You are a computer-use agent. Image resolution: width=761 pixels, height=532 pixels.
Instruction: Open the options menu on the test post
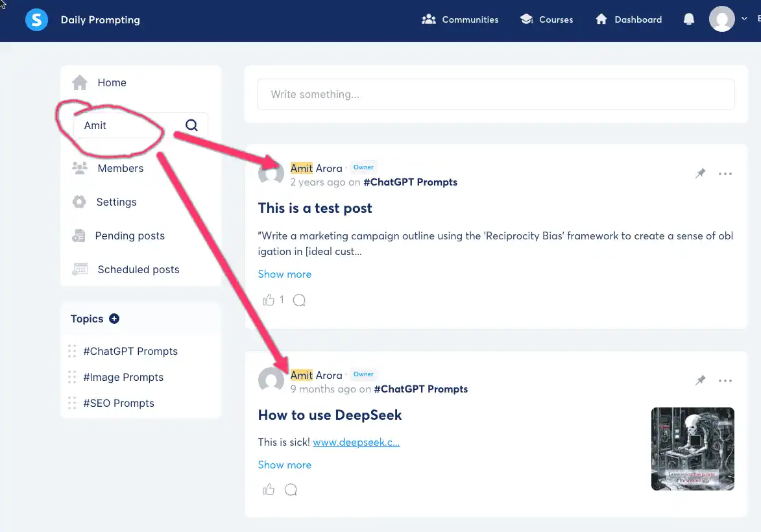coord(725,173)
